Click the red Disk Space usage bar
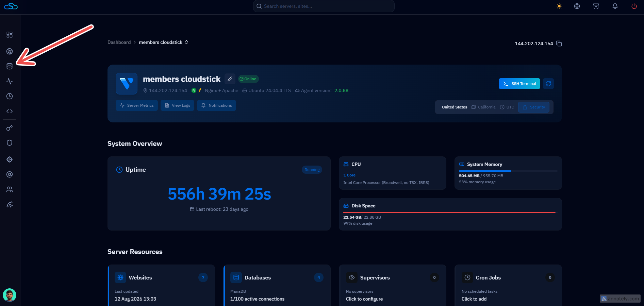 449,213
